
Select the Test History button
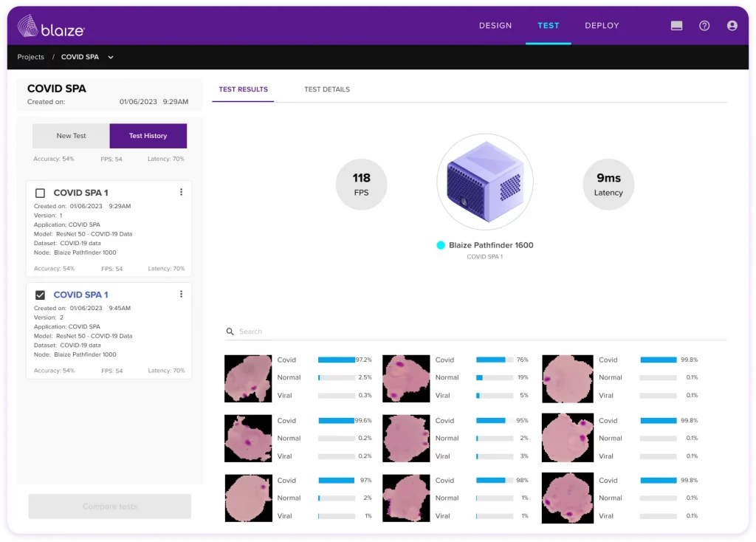pos(148,136)
